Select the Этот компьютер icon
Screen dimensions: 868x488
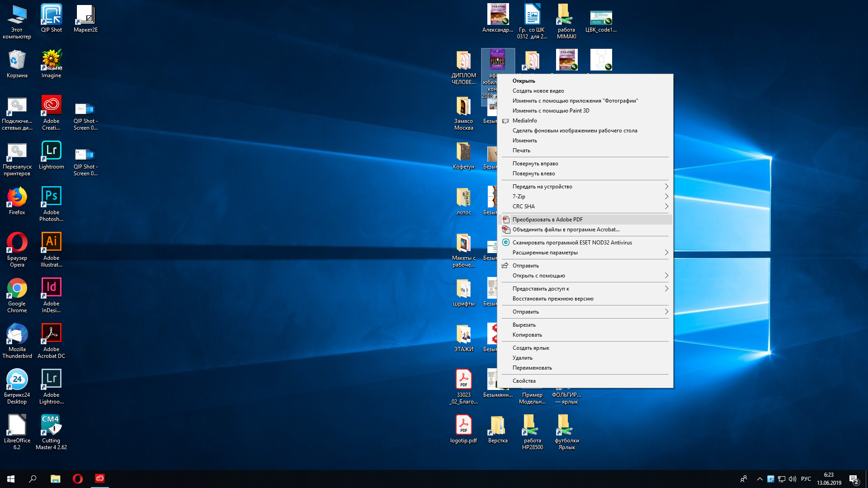click(x=17, y=22)
